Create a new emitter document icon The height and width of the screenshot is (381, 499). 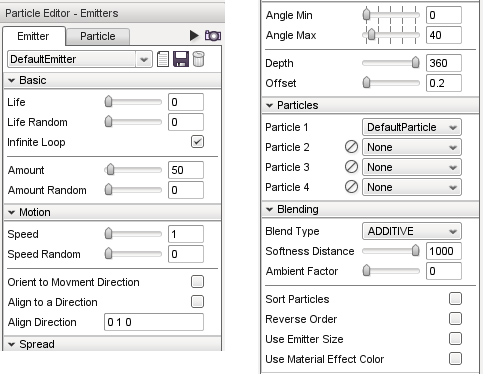tap(163, 59)
